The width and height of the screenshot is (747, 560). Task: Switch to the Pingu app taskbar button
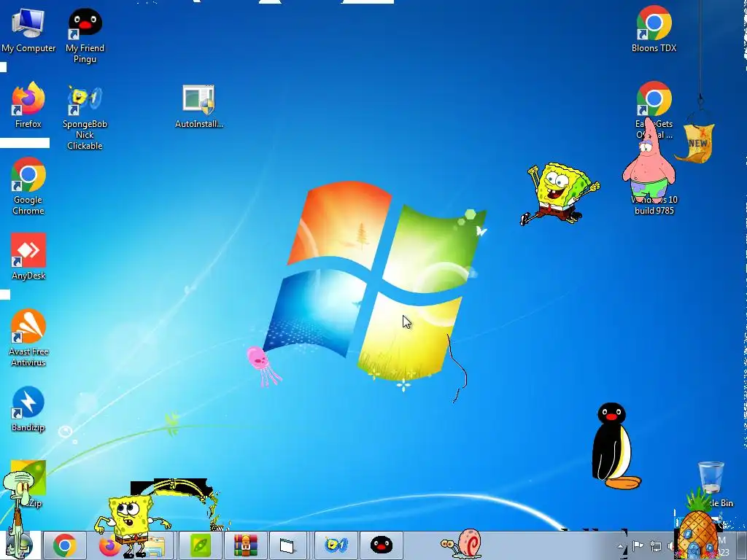381,545
